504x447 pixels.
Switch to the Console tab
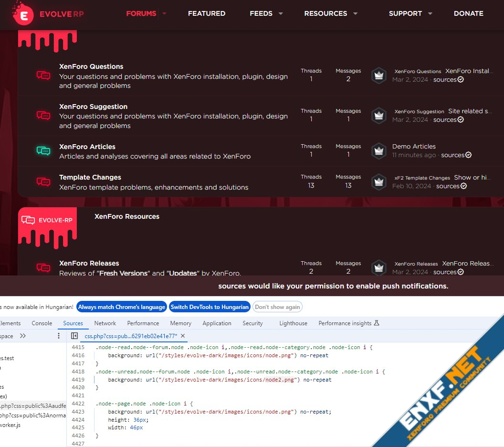(42, 323)
